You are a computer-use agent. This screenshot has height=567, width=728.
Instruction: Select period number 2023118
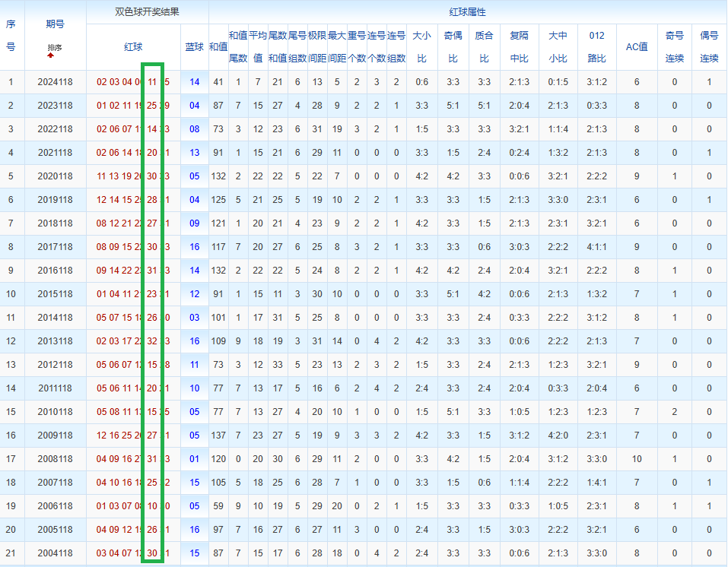[56, 106]
